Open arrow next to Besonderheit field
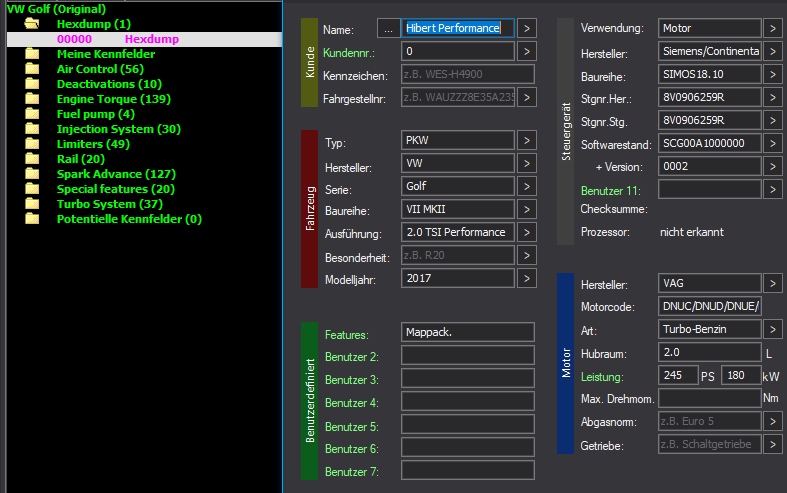The width and height of the screenshot is (787, 493). [x=527, y=256]
